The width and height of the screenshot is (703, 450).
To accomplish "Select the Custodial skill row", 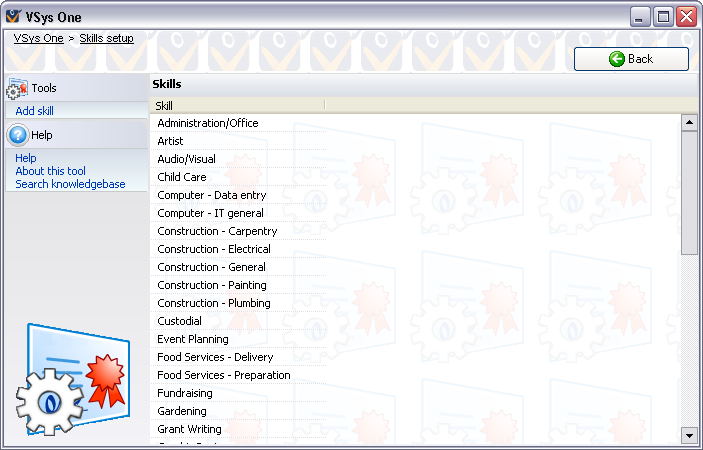I will tap(238, 321).
